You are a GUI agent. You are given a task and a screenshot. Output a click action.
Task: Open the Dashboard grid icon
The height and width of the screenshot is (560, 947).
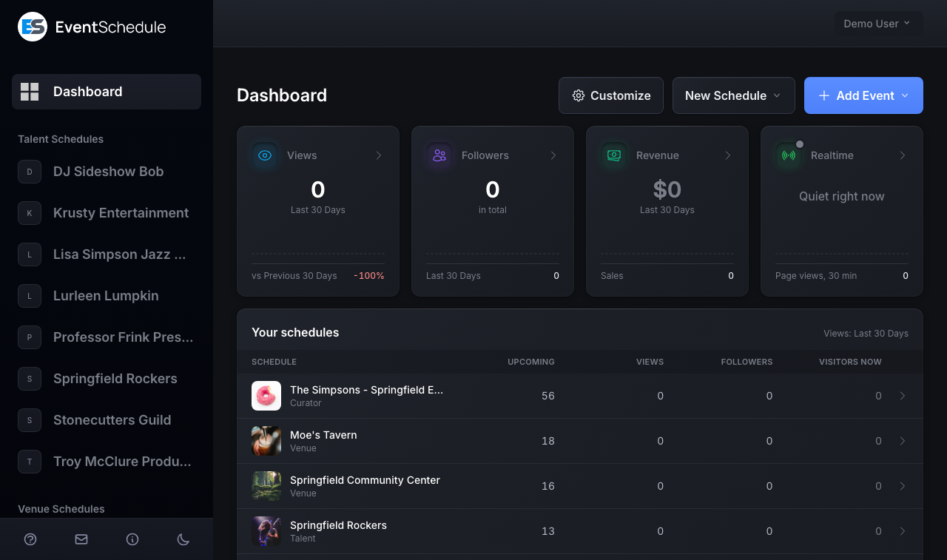click(x=30, y=92)
